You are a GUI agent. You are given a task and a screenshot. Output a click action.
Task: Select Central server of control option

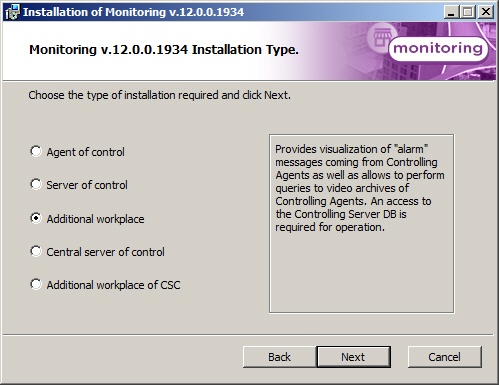(36, 251)
